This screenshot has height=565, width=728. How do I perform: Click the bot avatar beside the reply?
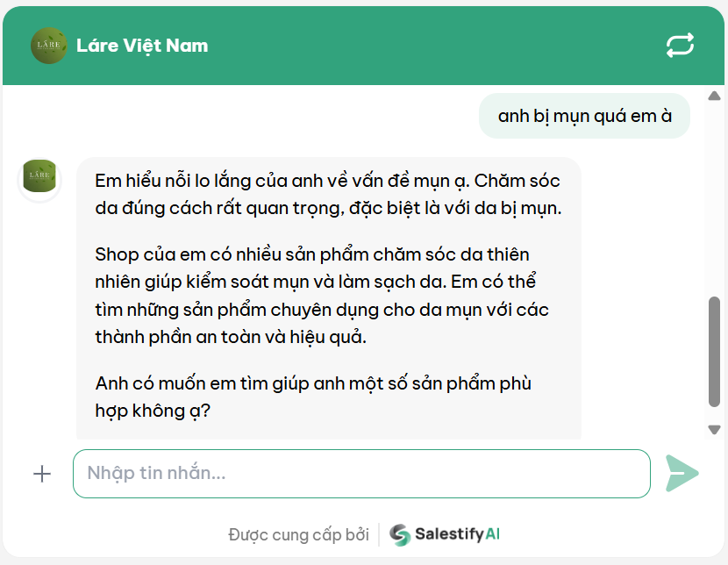pos(39,178)
